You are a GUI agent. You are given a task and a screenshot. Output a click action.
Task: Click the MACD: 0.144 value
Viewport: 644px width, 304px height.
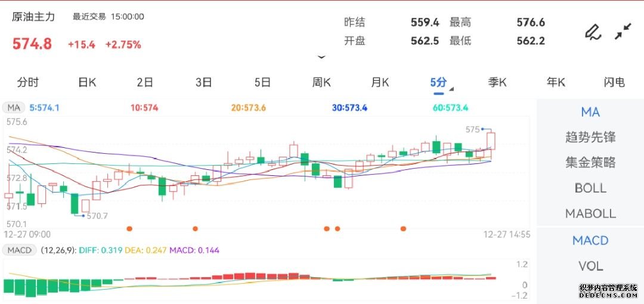point(194,250)
